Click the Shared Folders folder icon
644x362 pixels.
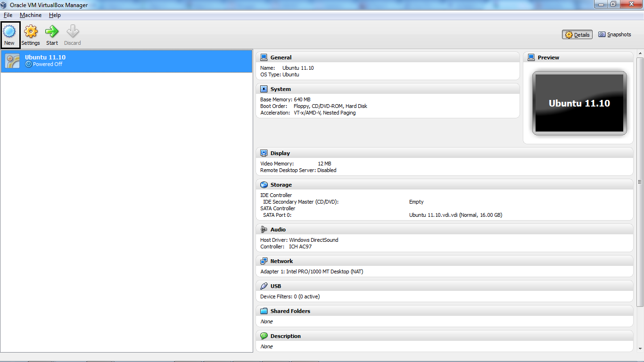264,311
